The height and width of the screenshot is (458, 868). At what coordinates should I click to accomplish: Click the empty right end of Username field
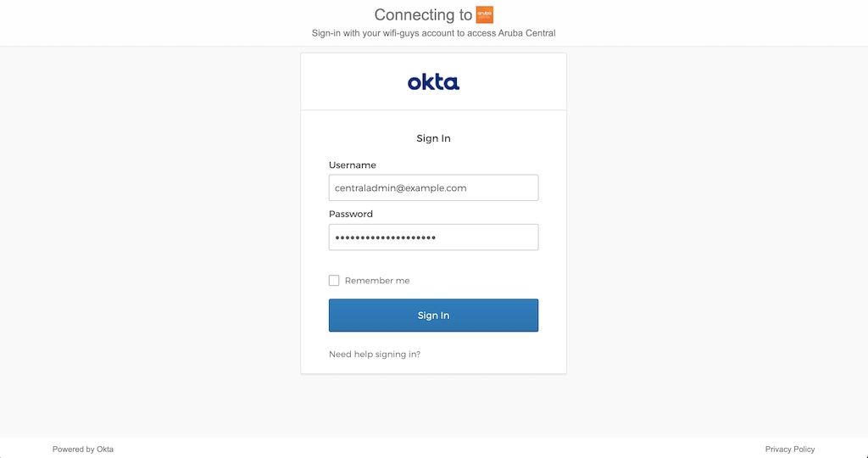coord(513,187)
